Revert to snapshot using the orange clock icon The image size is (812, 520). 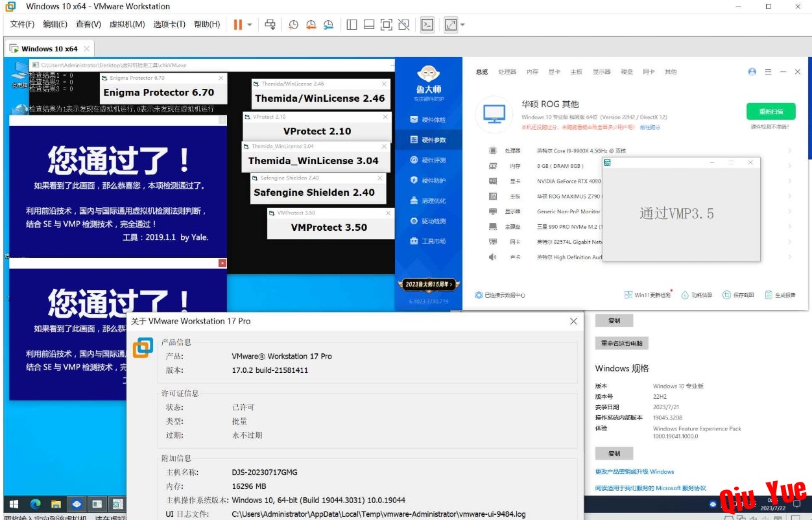(311, 25)
